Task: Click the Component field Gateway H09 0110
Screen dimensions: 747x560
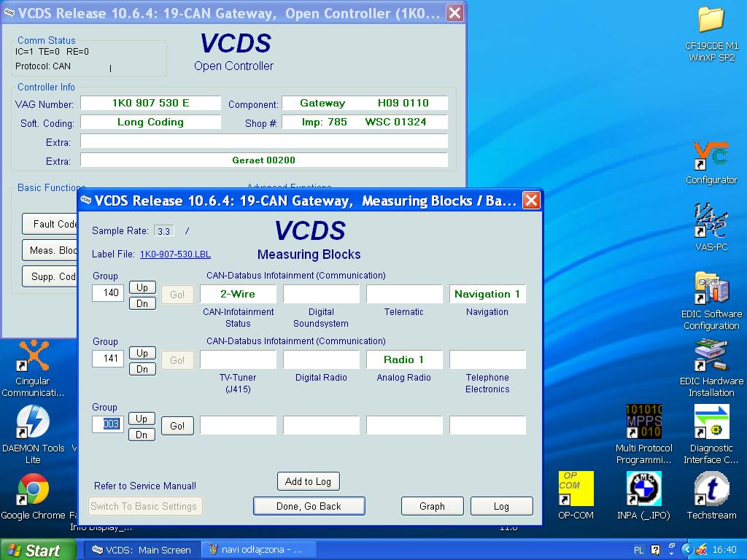Action: coord(365,103)
